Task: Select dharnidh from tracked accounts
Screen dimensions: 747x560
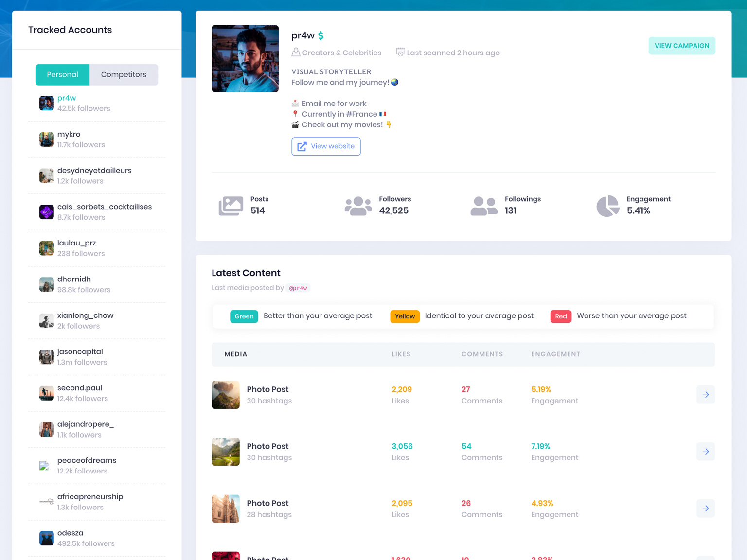Action: pyautogui.click(x=74, y=284)
